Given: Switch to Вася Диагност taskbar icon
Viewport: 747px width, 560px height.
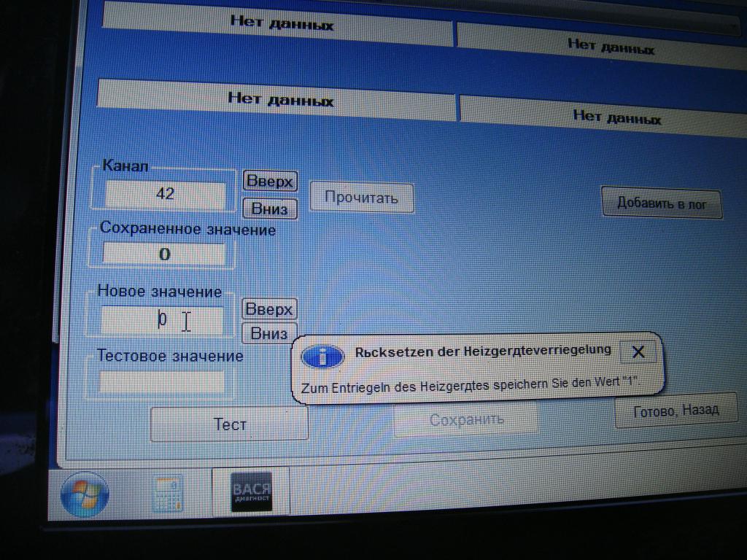Looking at the screenshot, I should [x=251, y=492].
